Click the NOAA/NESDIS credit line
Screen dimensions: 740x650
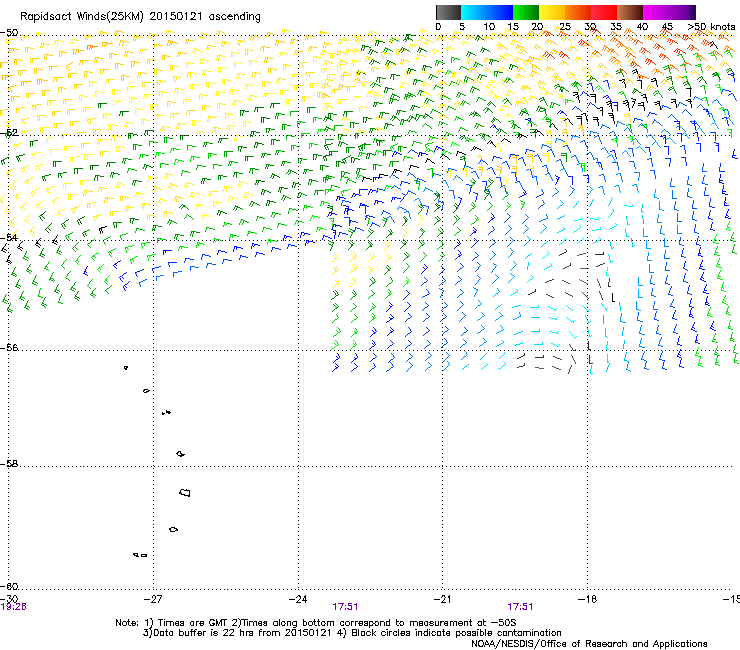click(x=589, y=643)
